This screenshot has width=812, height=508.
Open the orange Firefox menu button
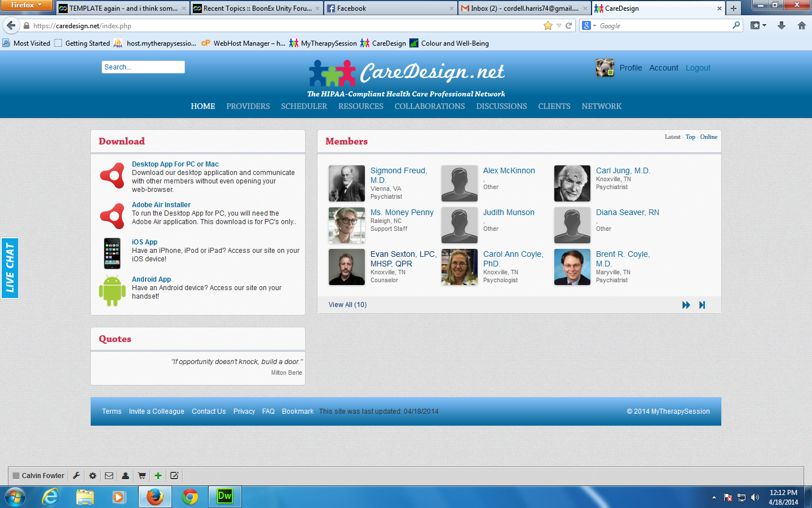click(x=27, y=5)
